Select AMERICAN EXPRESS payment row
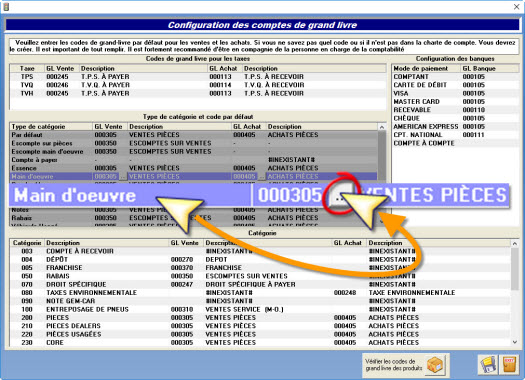 point(455,127)
